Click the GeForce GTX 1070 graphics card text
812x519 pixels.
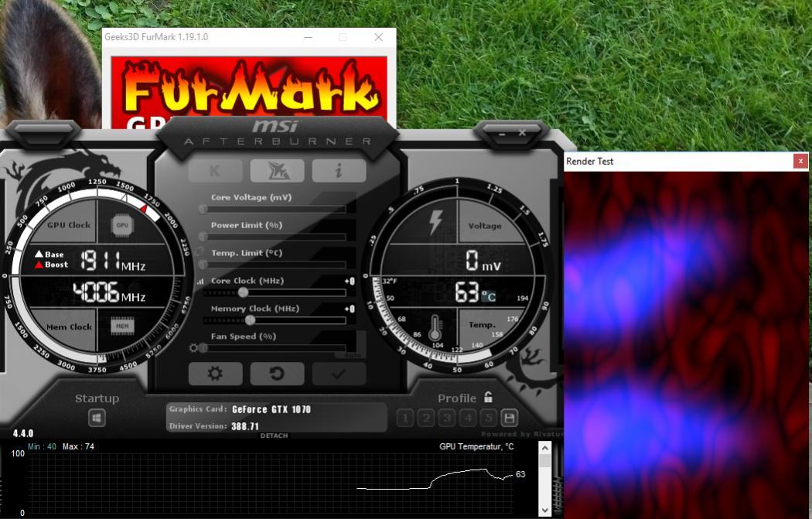tap(271, 409)
